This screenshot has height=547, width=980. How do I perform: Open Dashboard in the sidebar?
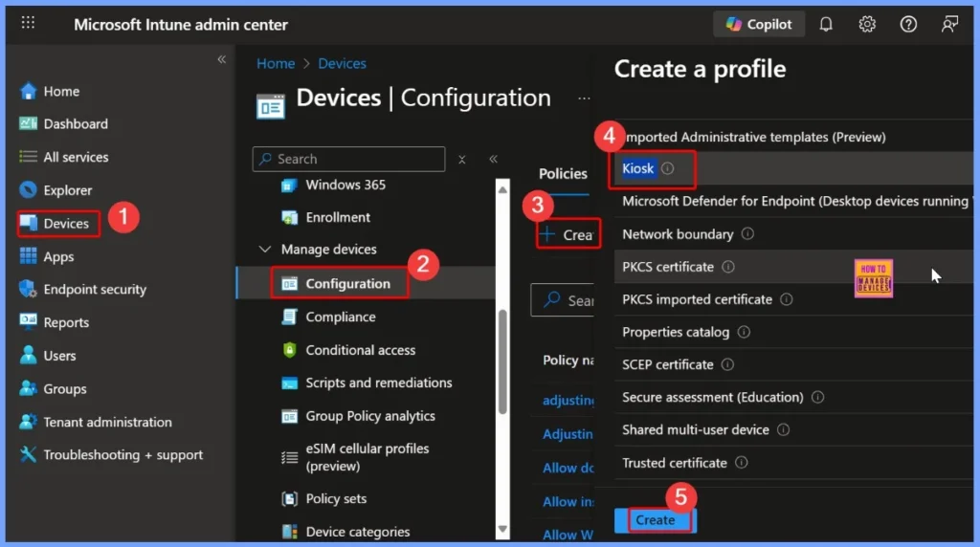75,123
